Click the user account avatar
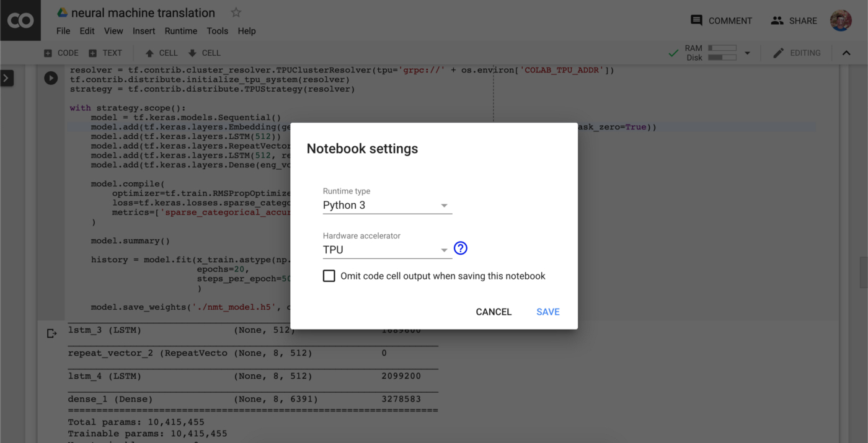Viewport: 868px width, 443px height. pyautogui.click(x=841, y=20)
